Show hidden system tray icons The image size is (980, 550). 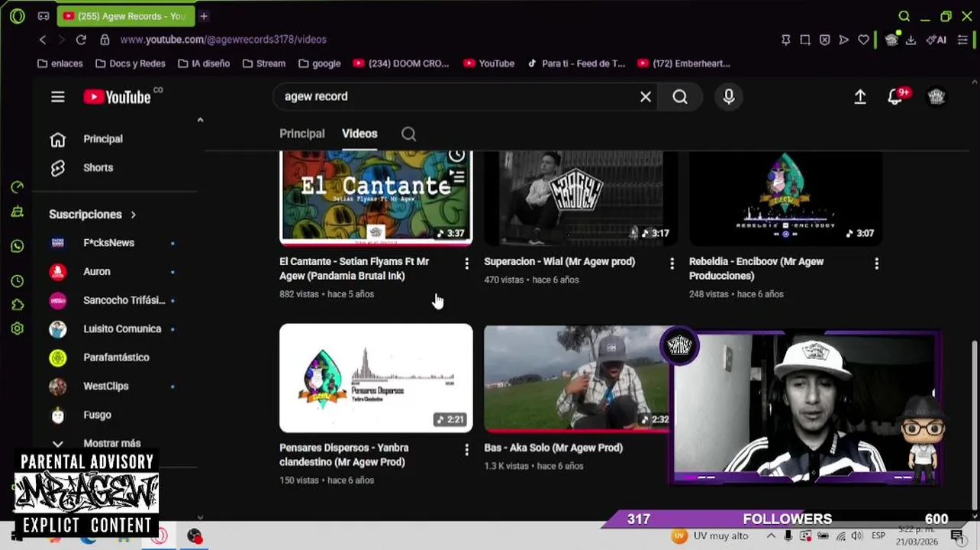[772, 536]
